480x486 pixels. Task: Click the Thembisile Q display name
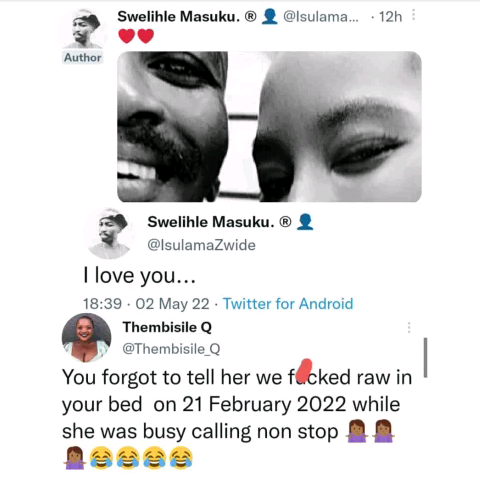pos(167,327)
